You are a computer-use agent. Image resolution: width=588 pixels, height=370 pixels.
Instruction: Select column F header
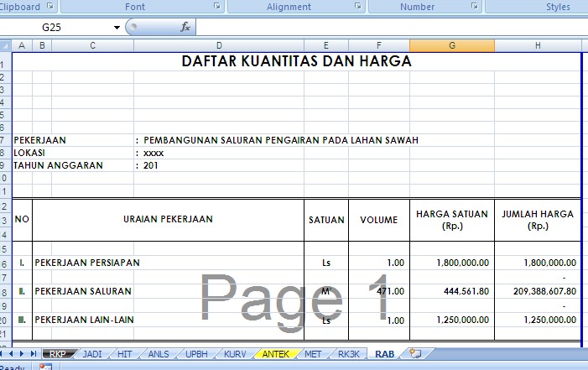(x=379, y=45)
